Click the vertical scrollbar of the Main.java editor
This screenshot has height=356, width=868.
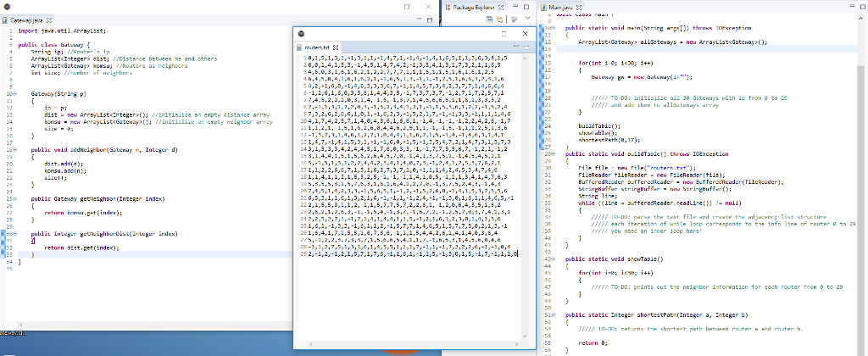(861, 183)
